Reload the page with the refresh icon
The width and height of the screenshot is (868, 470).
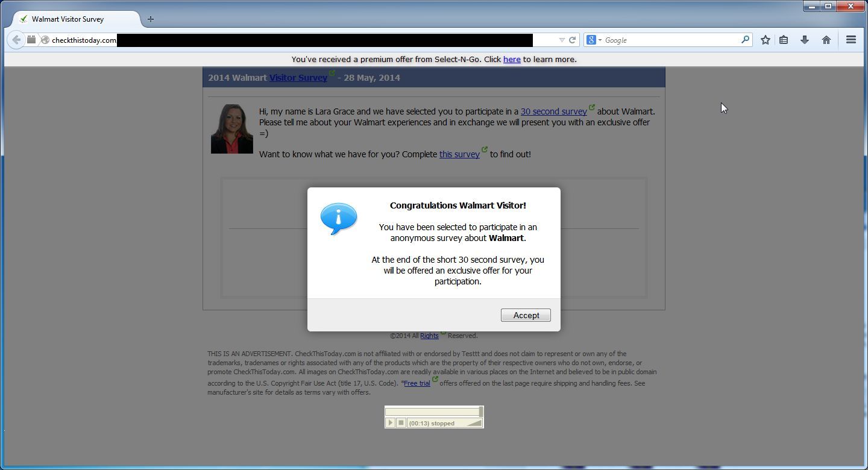click(x=572, y=40)
